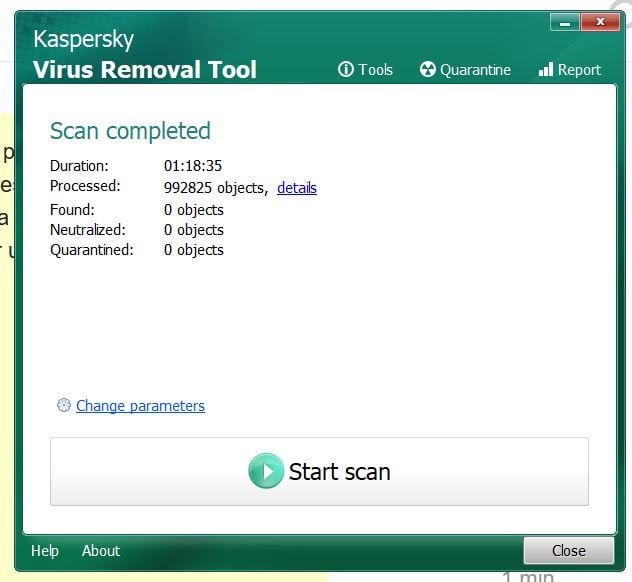Click the Report bar chart icon
The height and width of the screenshot is (582, 632).
click(x=545, y=70)
